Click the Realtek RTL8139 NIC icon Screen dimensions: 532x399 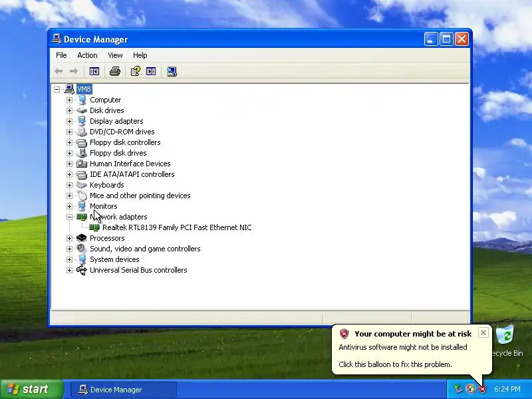[x=94, y=227]
